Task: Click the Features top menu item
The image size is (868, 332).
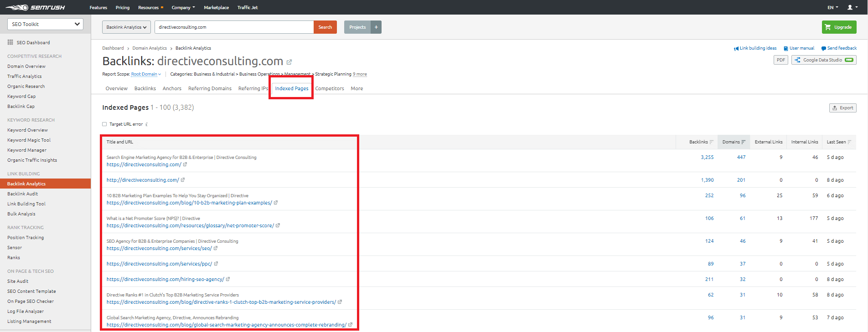Action: pyautogui.click(x=98, y=7)
